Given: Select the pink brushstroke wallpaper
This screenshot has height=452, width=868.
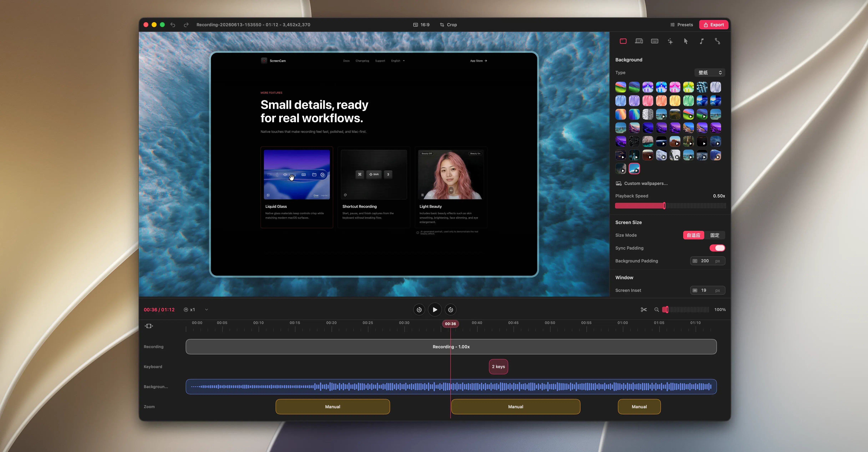Looking at the screenshot, I should [x=648, y=101].
